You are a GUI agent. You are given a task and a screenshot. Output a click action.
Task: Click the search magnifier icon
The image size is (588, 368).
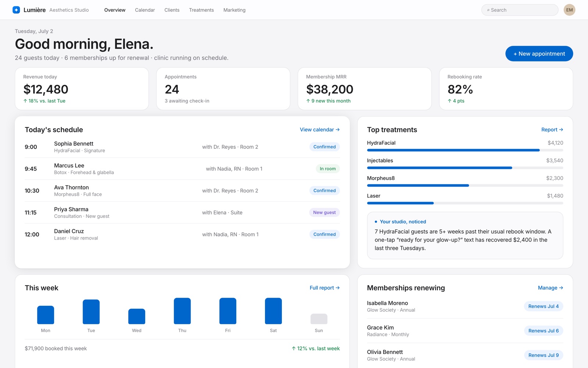point(488,10)
